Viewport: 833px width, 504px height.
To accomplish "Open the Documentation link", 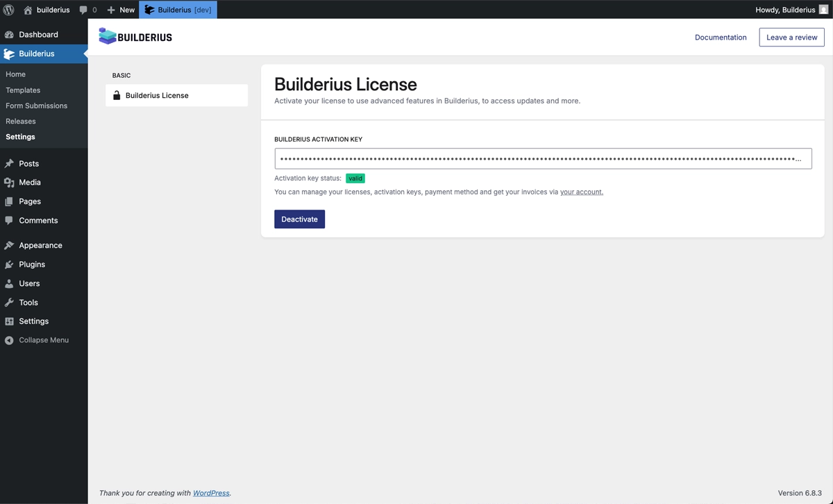I will [721, 37].
